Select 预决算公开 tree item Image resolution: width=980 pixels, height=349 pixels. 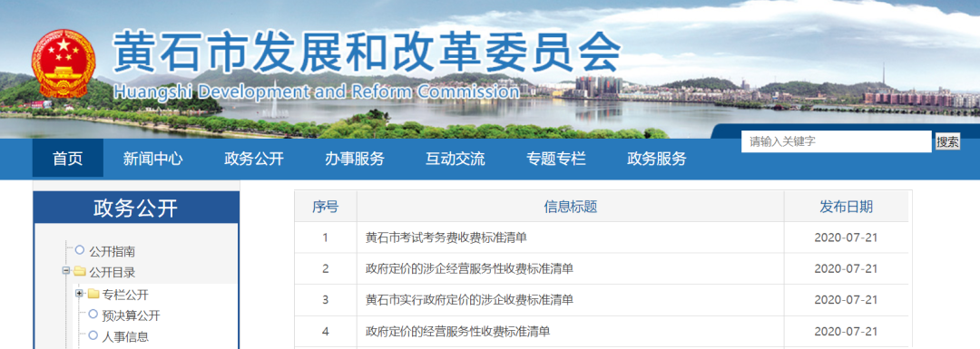coord(132,315)
